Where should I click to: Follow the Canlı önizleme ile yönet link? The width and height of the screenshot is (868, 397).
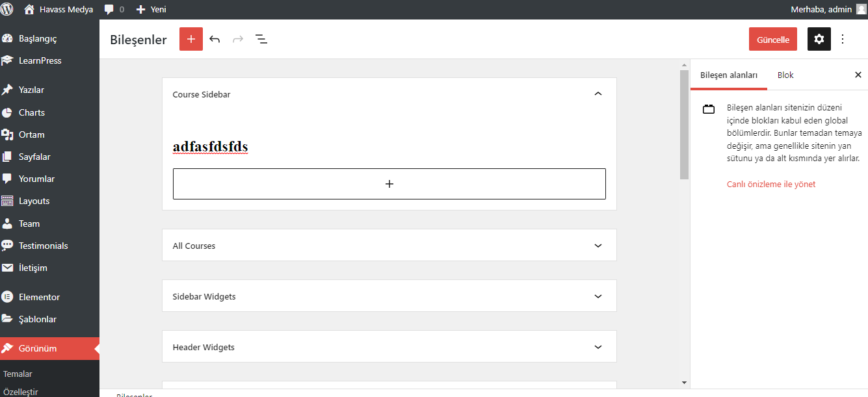[771, 184]
